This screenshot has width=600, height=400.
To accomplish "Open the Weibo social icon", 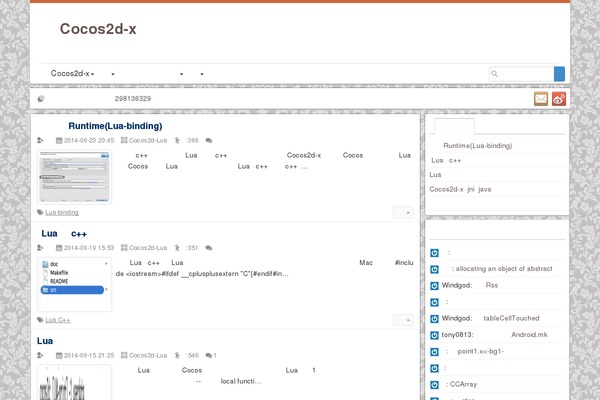I will [559, 99].
